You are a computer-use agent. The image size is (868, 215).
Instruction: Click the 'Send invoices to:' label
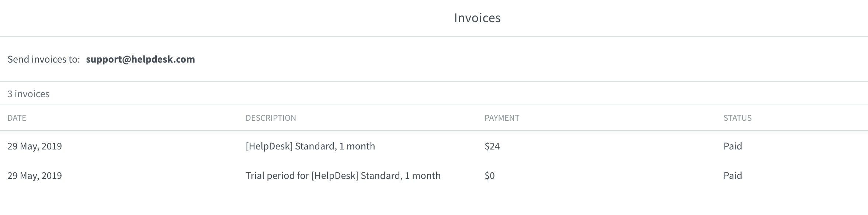tap(44, 59)
